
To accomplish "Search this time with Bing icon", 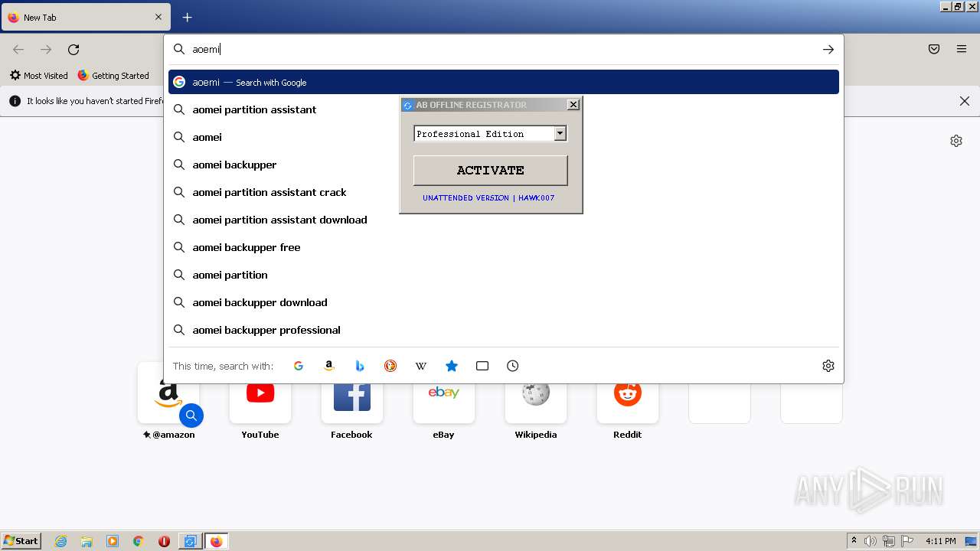I will pyautogui.click(x=360, y=366).
